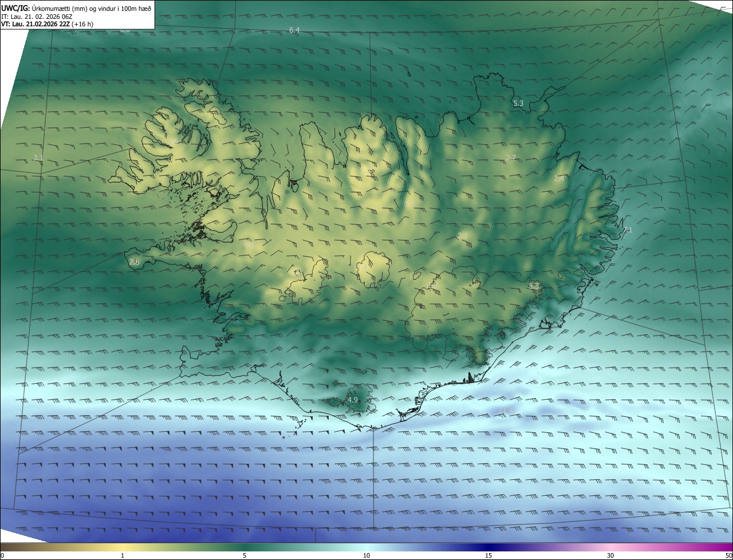Click the colour scale tick labelled 30
Image resolution: width=733 pixels, height=560 pixels.
[x=610, y=555]
